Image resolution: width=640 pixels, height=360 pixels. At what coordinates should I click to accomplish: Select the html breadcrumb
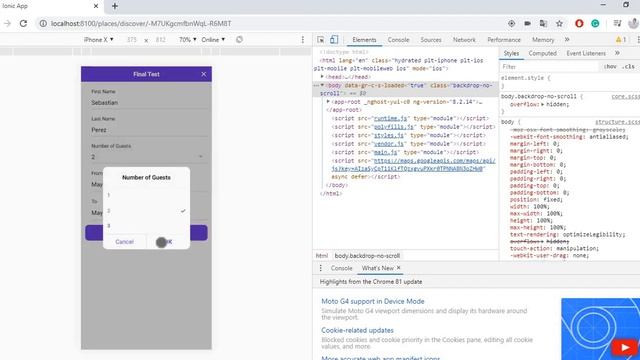(322, 256)
